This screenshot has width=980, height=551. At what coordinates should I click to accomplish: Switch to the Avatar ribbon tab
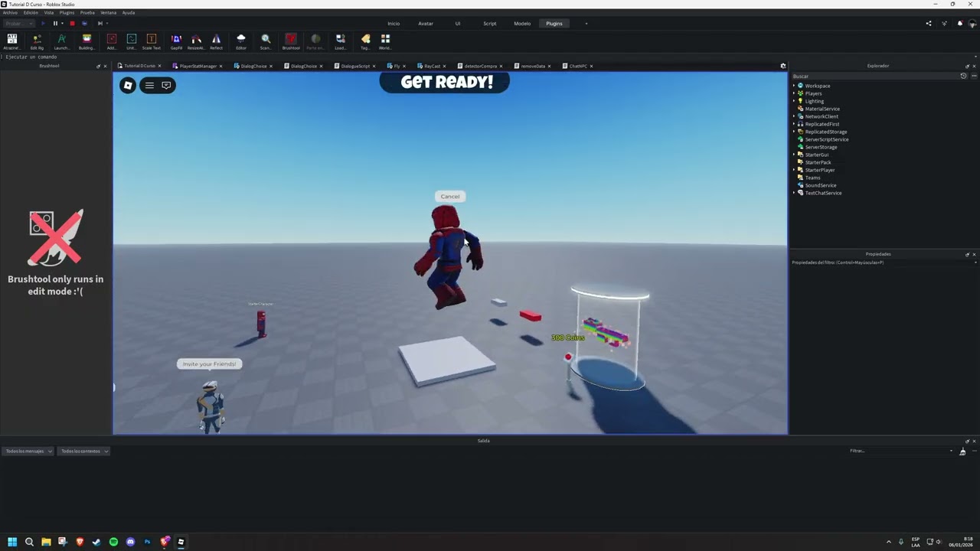(x=426, y=24)
